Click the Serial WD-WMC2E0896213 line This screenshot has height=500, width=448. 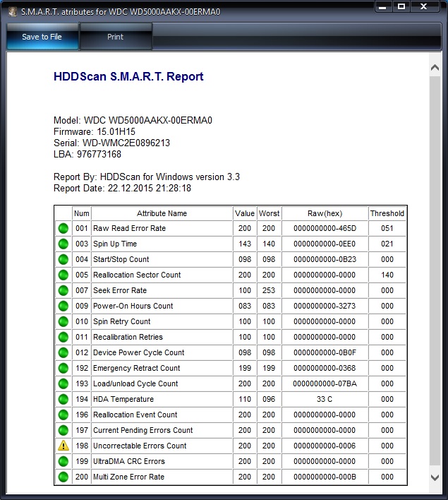[112, 143]
